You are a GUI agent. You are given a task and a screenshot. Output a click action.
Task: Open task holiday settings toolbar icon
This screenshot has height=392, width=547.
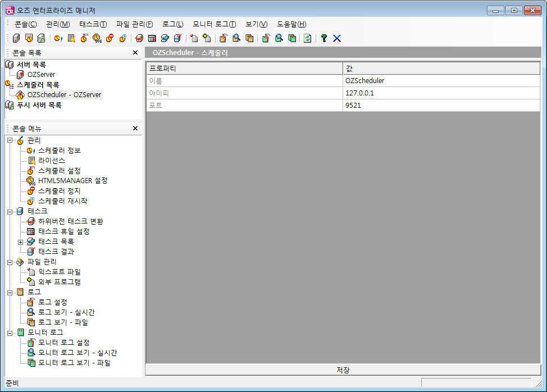pos(152,38)
